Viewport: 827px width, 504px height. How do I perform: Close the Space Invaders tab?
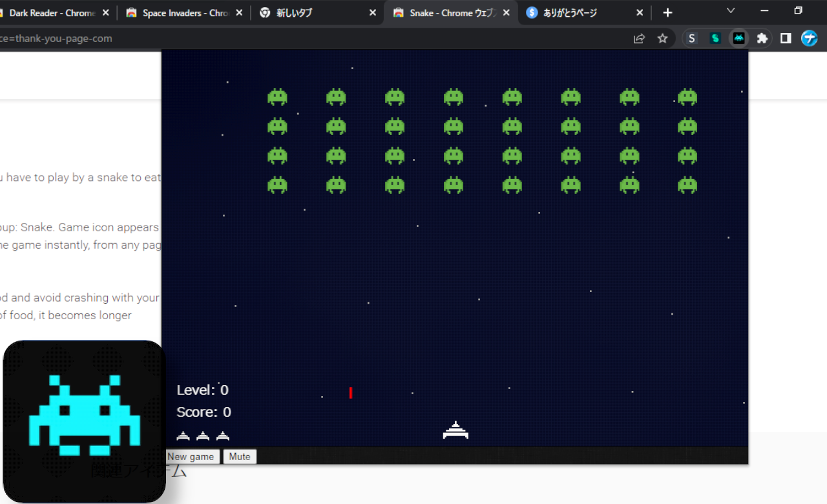click(240, 13)
